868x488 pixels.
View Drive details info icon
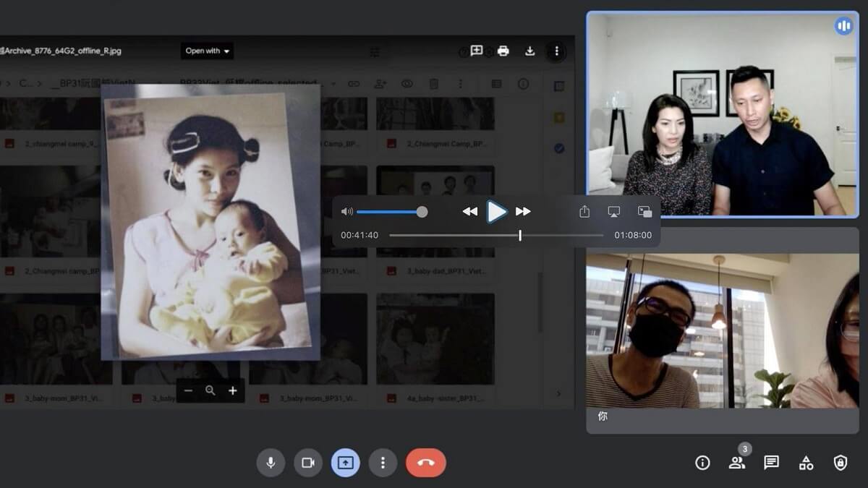(523, 84)
